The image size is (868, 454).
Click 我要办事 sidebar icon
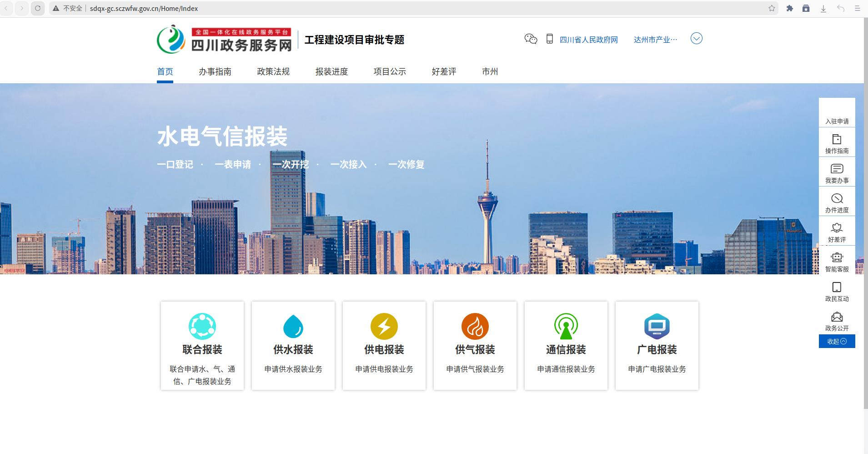click(837, 169)
